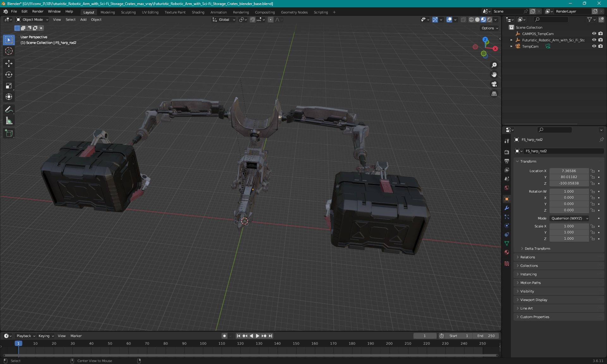Click the Play animation button
607x364 pixels.
(257, 336)
